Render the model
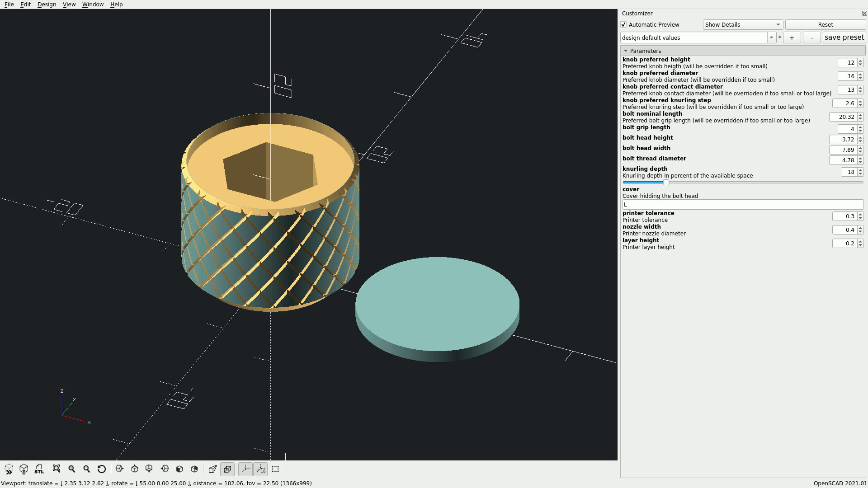 point(24,469)
